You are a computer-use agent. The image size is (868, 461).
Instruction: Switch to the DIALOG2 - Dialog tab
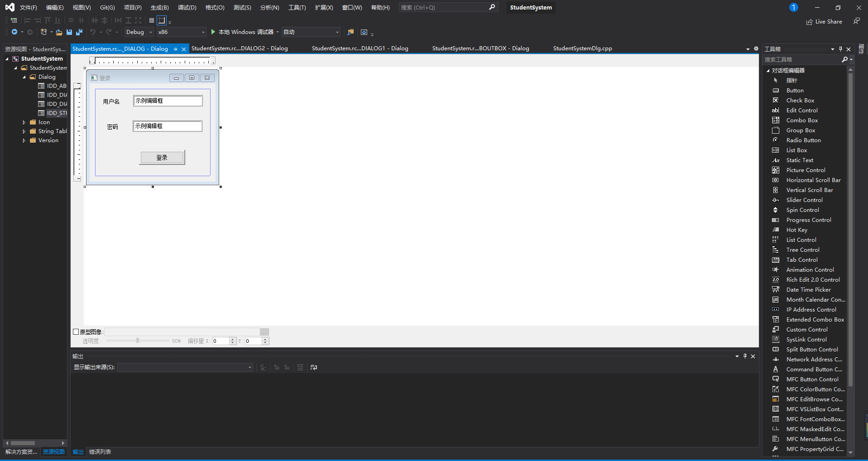click(x=240, y=48)
